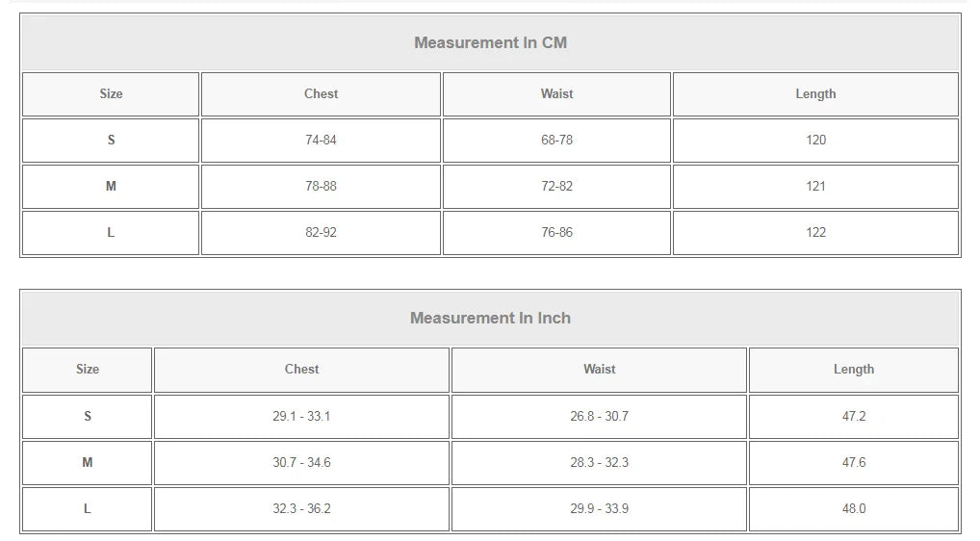Image resolution: width=980 pixels, height=541 pixels.
Task: Click the 48.0 length cell
Action: pos(854,508)
